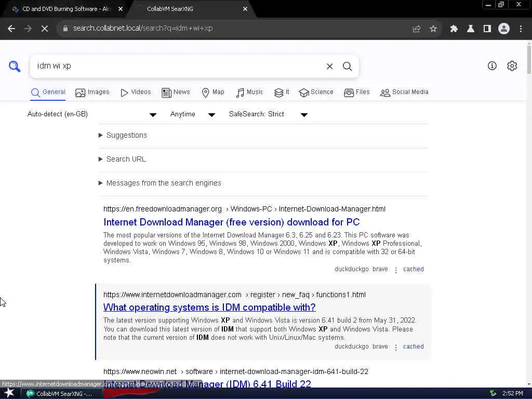Open the taskbar start star icon
The height and width of the screenshot is (399, 532).
(9, 393)
